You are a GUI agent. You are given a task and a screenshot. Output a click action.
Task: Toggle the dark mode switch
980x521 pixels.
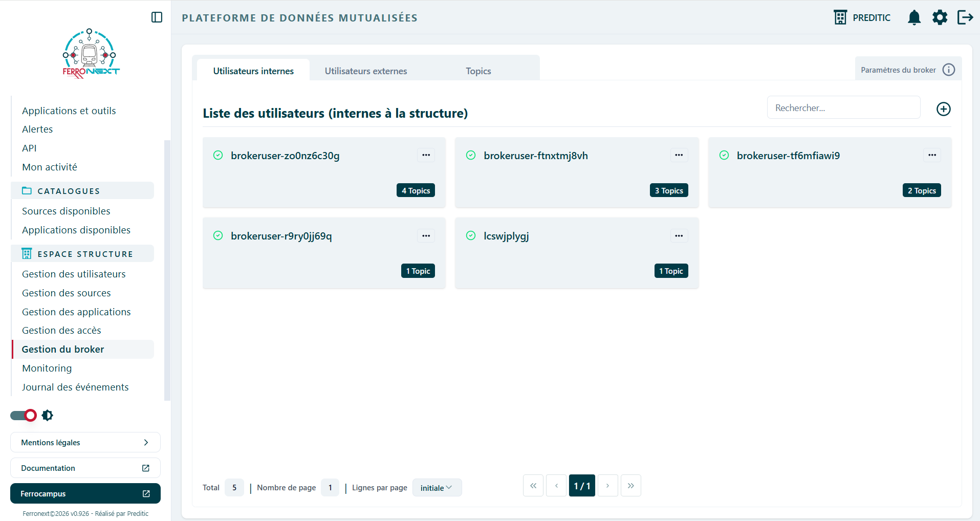pyautogui.click(x=24, y=415)
